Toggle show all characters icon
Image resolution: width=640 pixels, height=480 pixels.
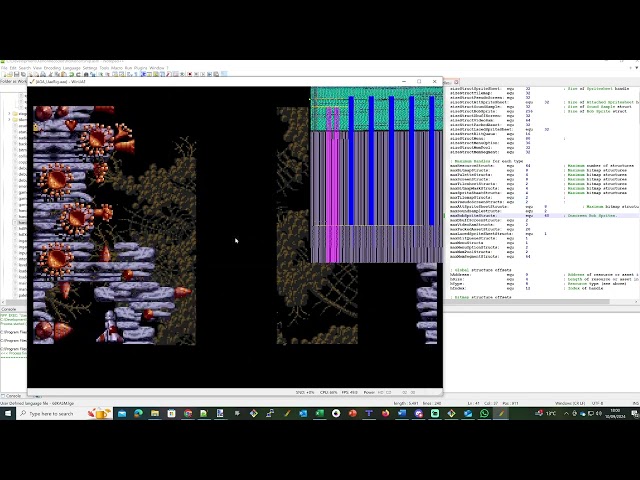point(136,74)
